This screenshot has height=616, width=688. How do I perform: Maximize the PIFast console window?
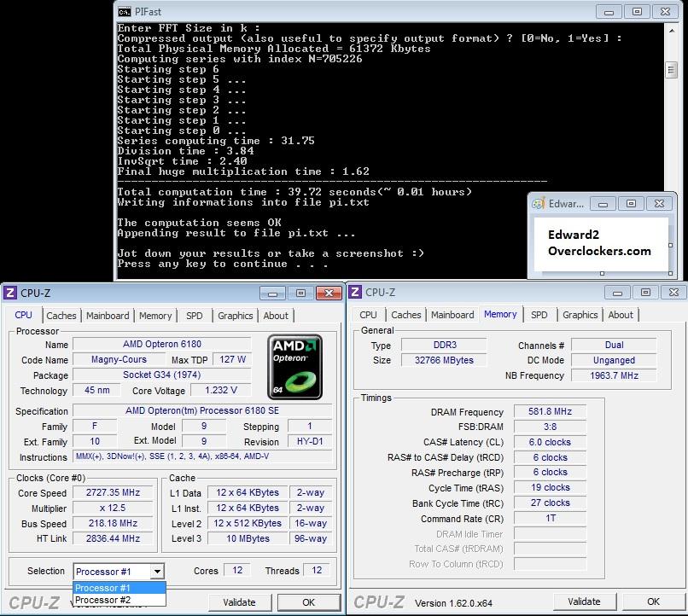(x=637, y=12)
